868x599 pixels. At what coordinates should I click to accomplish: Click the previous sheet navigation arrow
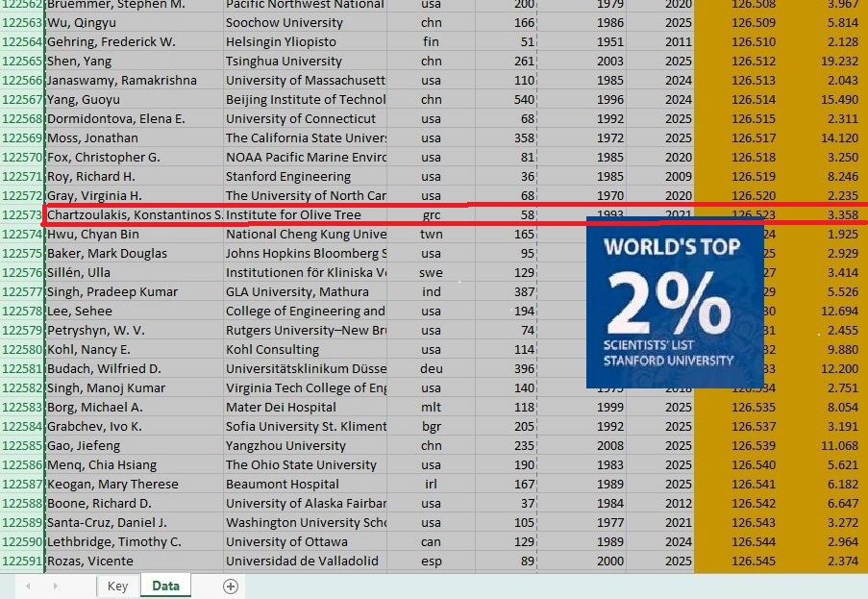pyautogui.click(x=28, y=587)
